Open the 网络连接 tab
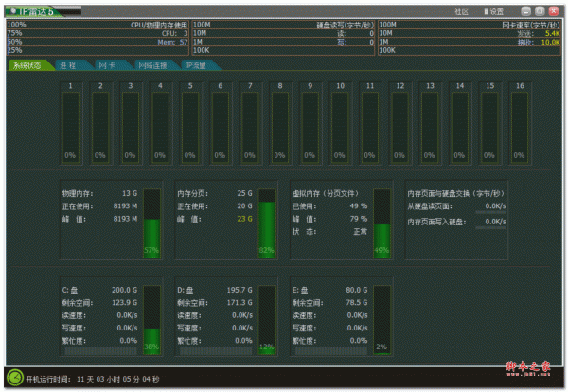This screenshot has width=568, height=392. coord(152,65)
